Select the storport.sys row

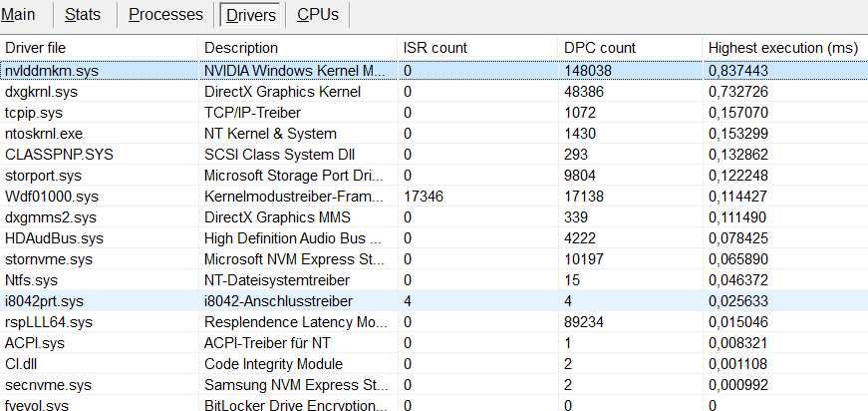pyautogui.click(x=434, y=176)
